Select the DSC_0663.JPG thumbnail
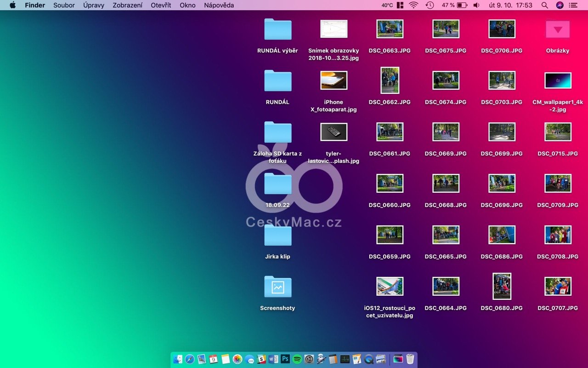The height and width of the screenshot is (368, 588). pos(390,29)
